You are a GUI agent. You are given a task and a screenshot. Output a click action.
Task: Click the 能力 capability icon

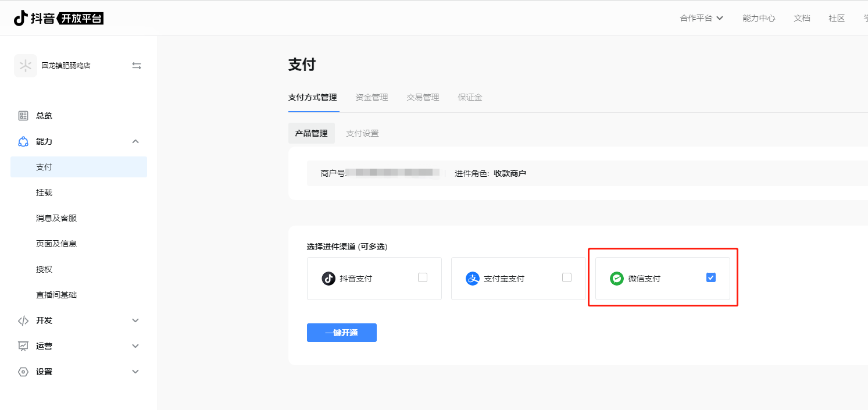pyautogui.click(x=23, y=141)
